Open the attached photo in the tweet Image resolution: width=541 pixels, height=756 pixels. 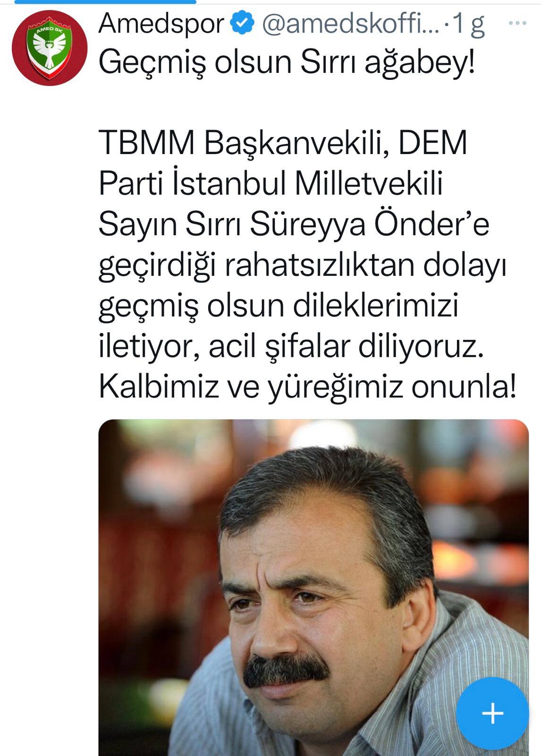point(313,587)
